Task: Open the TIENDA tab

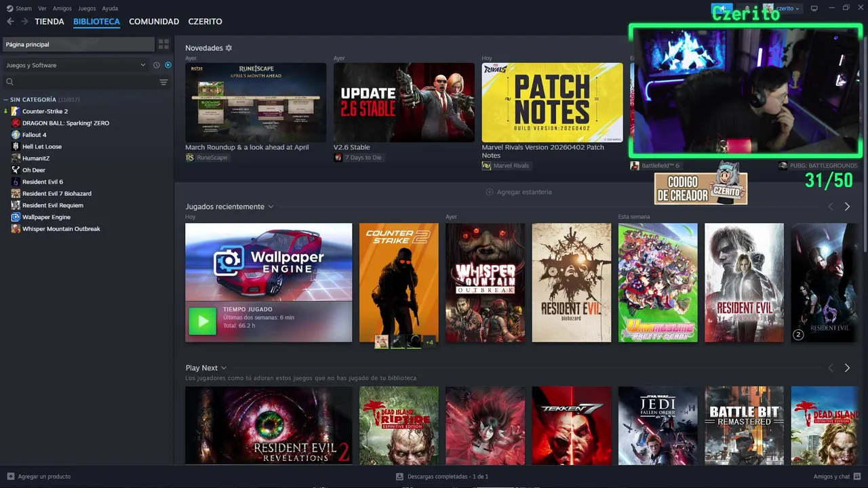Action: coord(50,22)
